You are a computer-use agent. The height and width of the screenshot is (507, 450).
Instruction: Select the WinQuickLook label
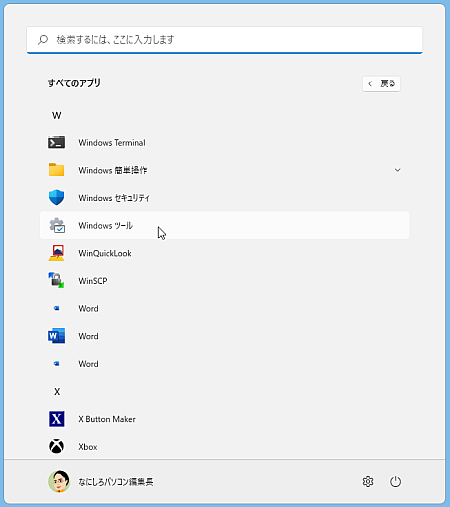(105, 253)
